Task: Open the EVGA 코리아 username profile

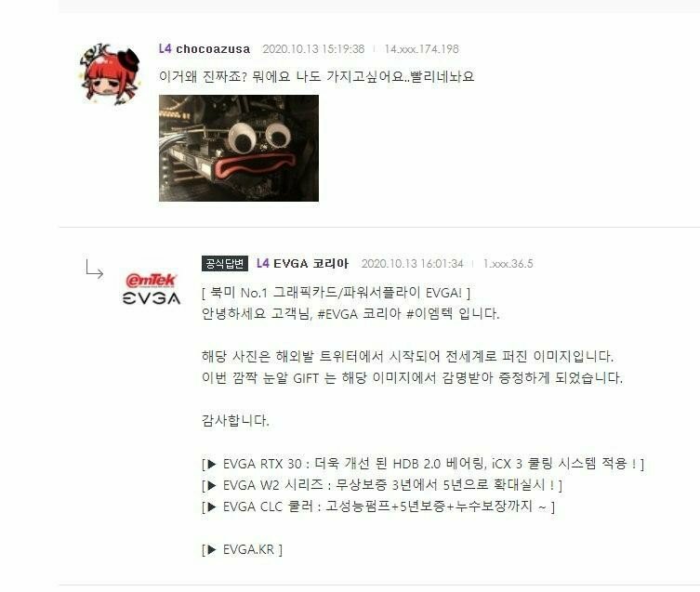Action: point(310,263)
